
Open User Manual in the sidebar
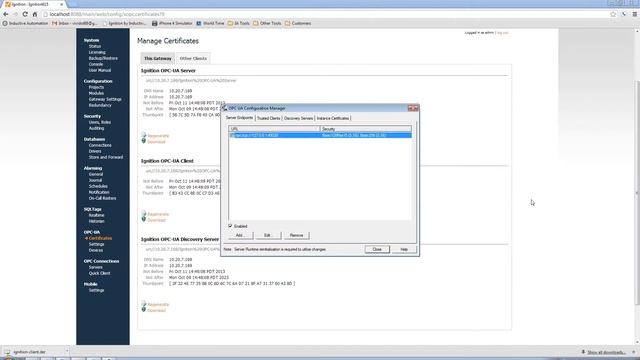100,70
